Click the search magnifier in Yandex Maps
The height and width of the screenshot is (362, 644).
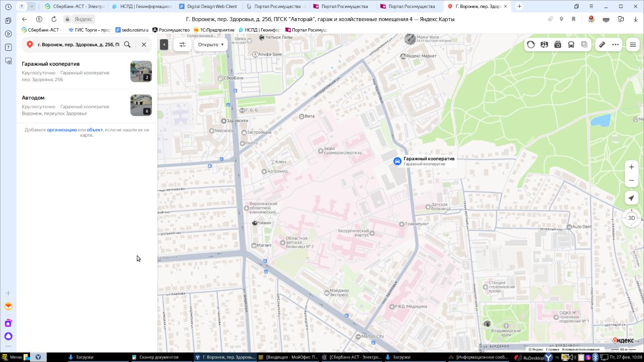(127, 44)
